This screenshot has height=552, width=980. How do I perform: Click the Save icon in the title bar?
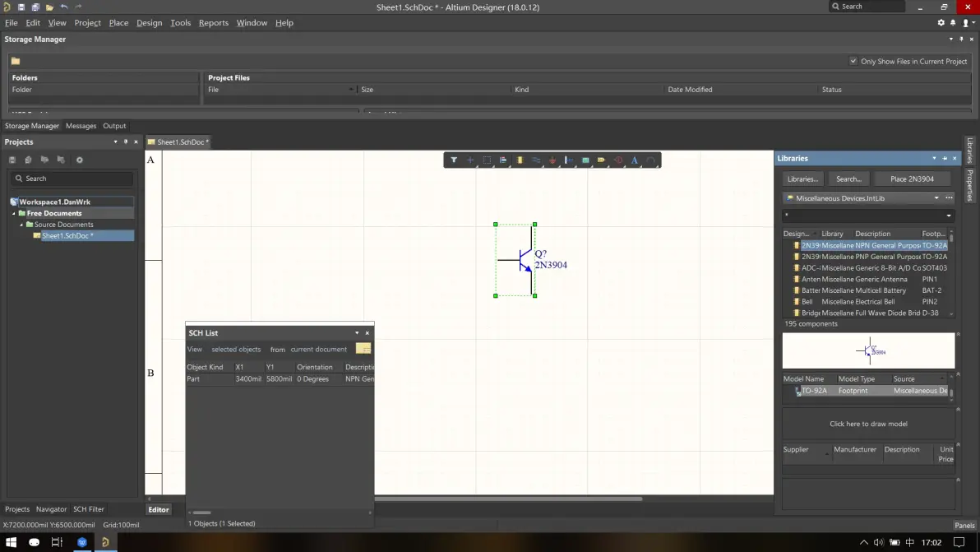tap(21, 7)
